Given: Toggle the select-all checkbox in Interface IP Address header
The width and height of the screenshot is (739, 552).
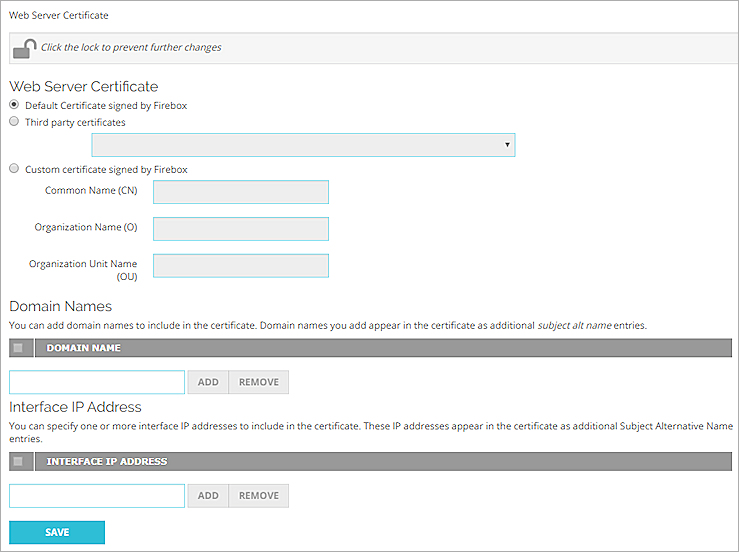Looking at the screenshot, I should click(x=18, y=462).
